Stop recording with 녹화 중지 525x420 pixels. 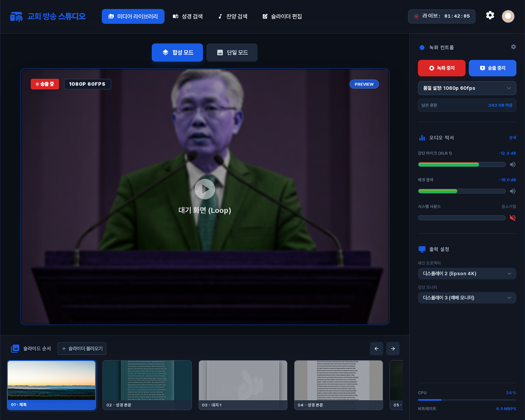(441, 68)
